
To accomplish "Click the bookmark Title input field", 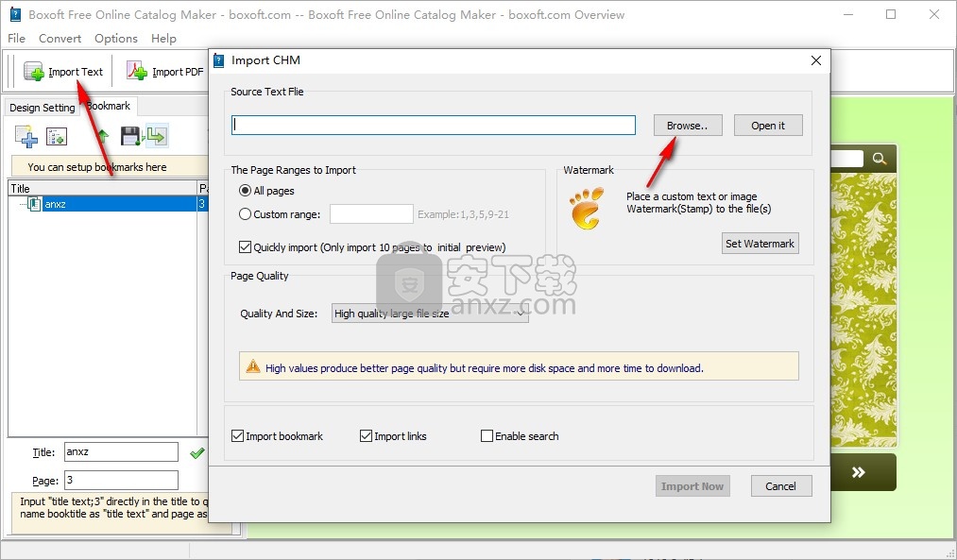I will tap(121, 452).
